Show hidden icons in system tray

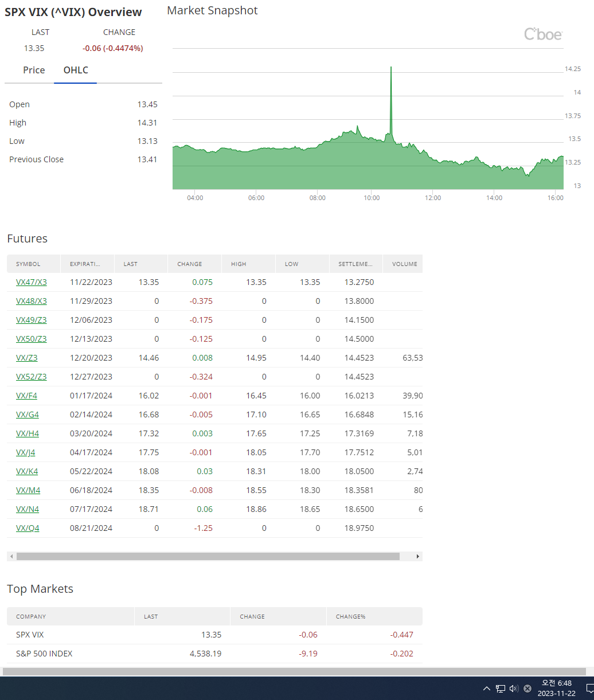pos(487,689)
